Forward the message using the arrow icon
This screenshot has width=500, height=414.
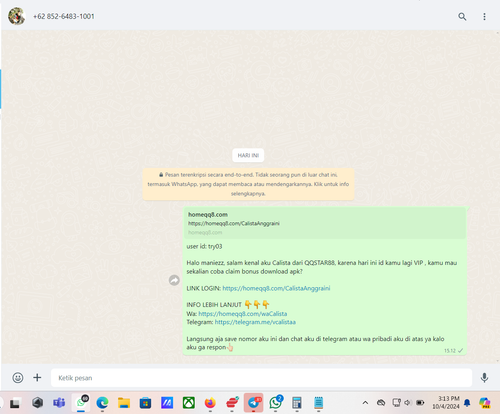174,280
